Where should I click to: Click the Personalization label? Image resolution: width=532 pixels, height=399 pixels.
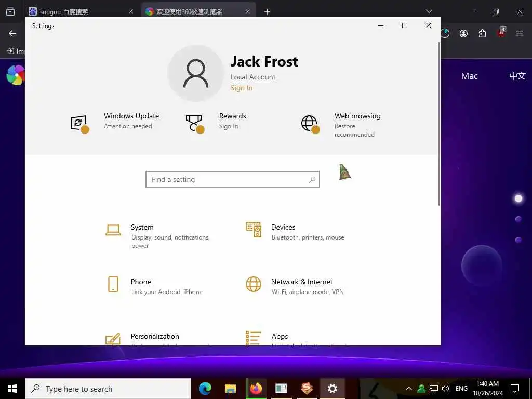[x=155, y=336]
